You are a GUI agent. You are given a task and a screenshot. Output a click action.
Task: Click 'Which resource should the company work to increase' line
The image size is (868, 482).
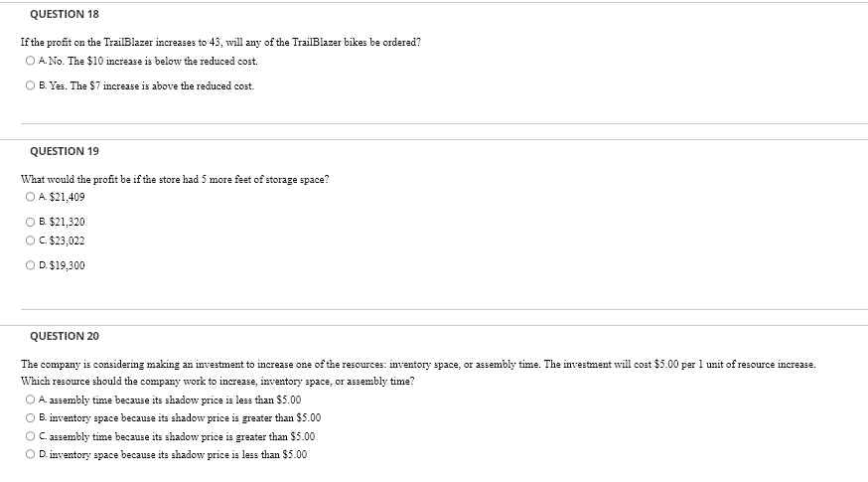217,382
